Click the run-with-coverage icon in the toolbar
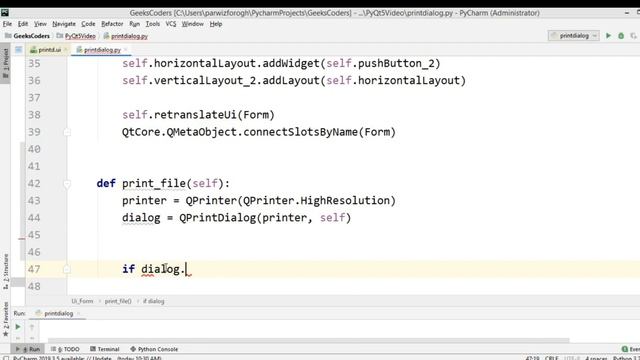 633,36
